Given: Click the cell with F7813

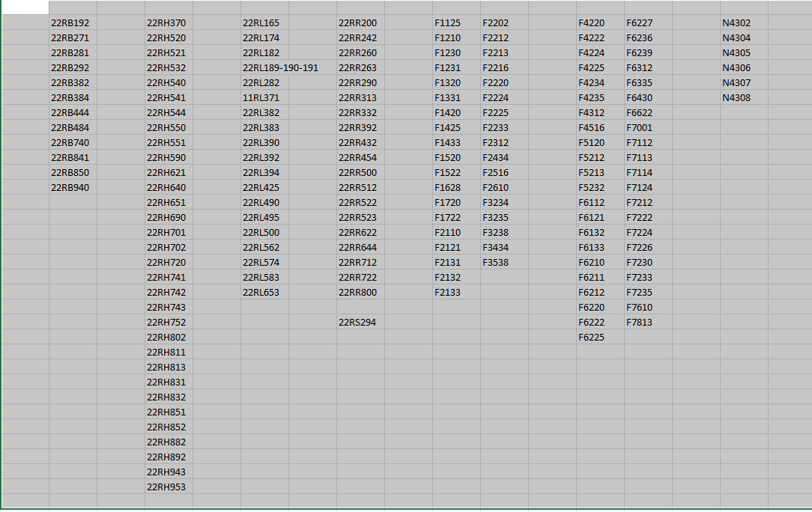Looking at the screenshot, I should 640,323.
